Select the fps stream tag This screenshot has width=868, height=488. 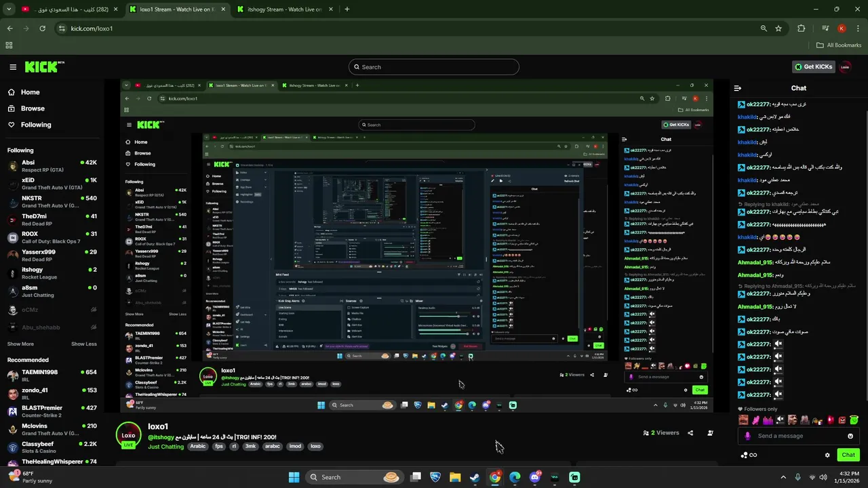coord(219,447)
